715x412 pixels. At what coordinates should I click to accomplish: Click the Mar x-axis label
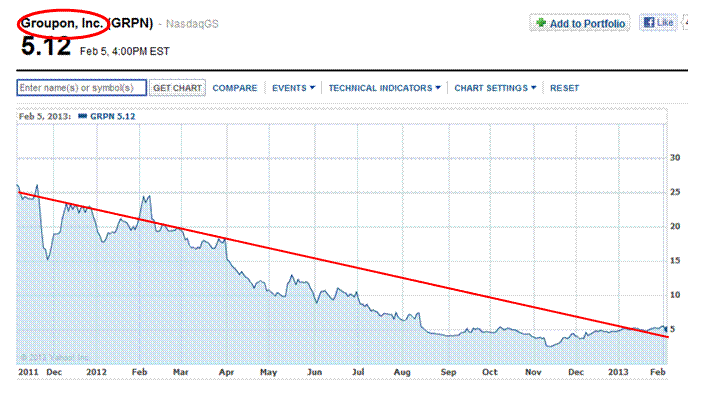[x=181, y=372]
